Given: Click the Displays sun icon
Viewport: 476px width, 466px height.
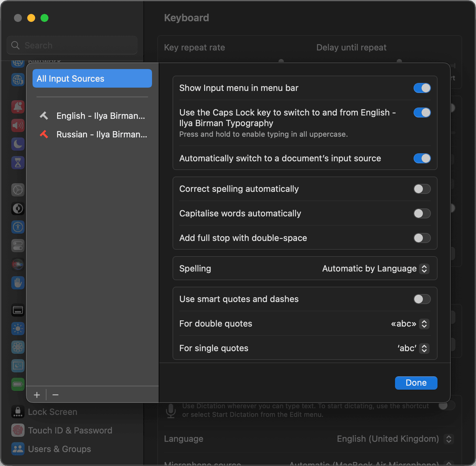Looking at the screenshot, I should tap(18, 329).
